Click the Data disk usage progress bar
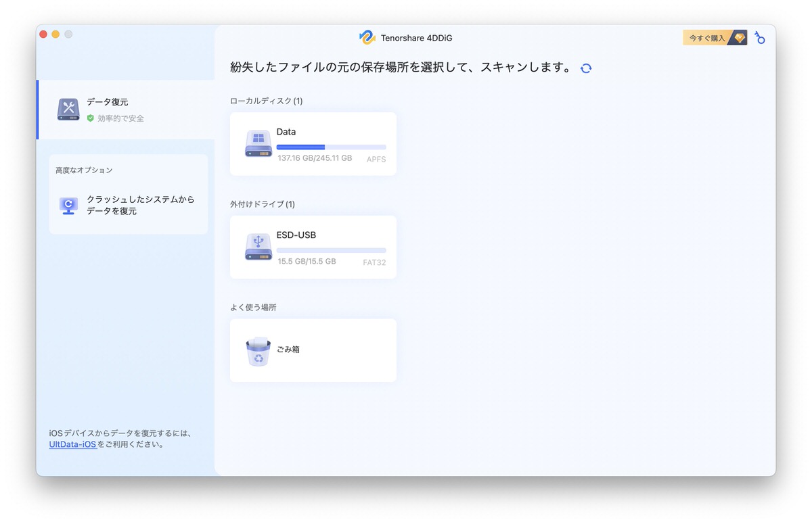The width and height of the screenshot is (812, 524). pos(331,147)
